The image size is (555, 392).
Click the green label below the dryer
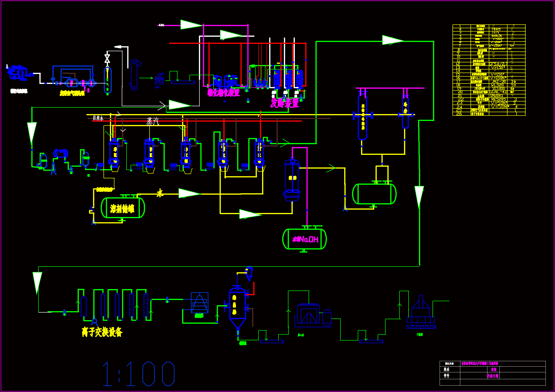click(x=420, y=335)
